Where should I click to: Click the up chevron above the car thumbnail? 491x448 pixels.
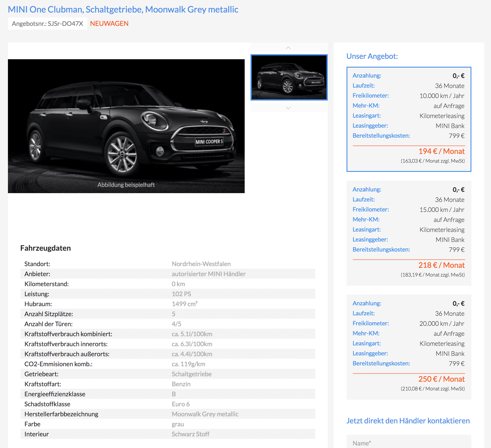(x=288, y=48)
